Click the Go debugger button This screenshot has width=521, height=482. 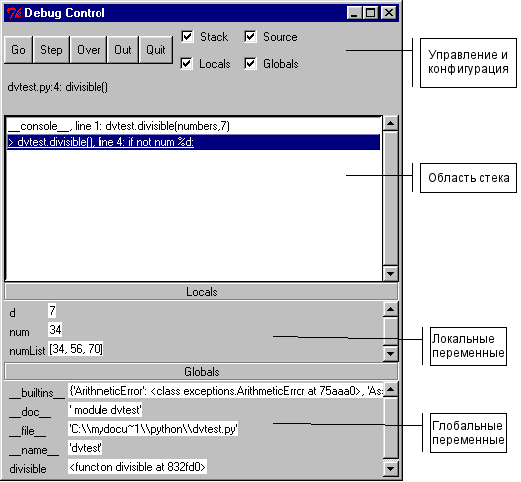(x=18, y=50)
